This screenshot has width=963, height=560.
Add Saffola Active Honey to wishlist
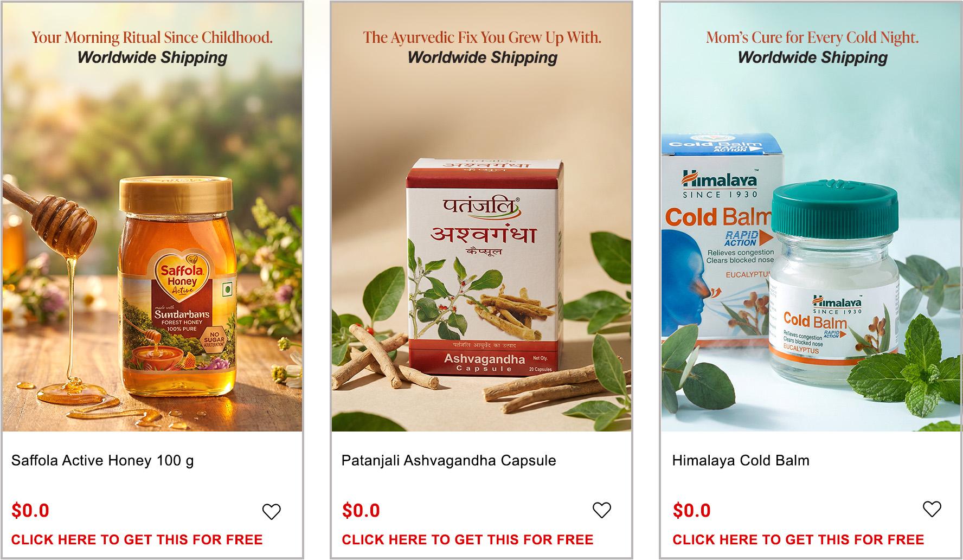click(x=272, y=511)
